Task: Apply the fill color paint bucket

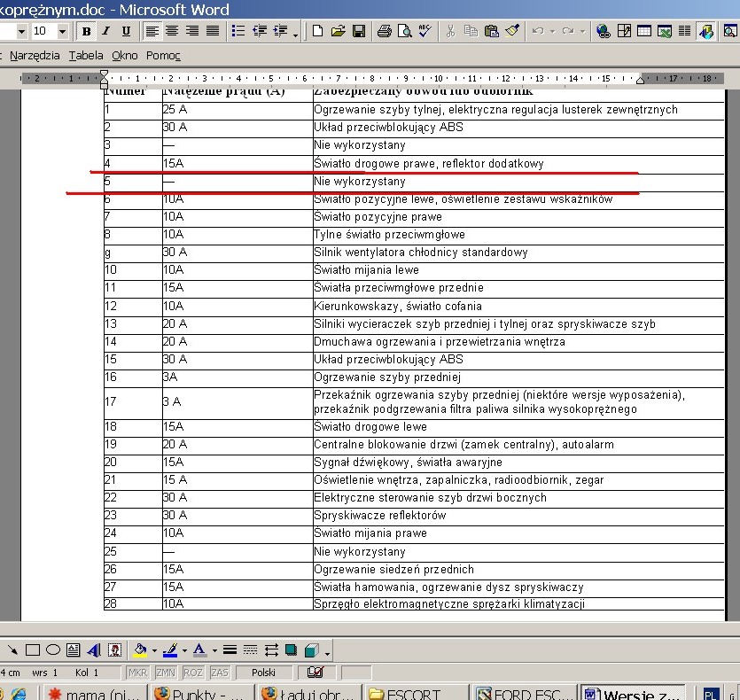Action: (139, 650)
